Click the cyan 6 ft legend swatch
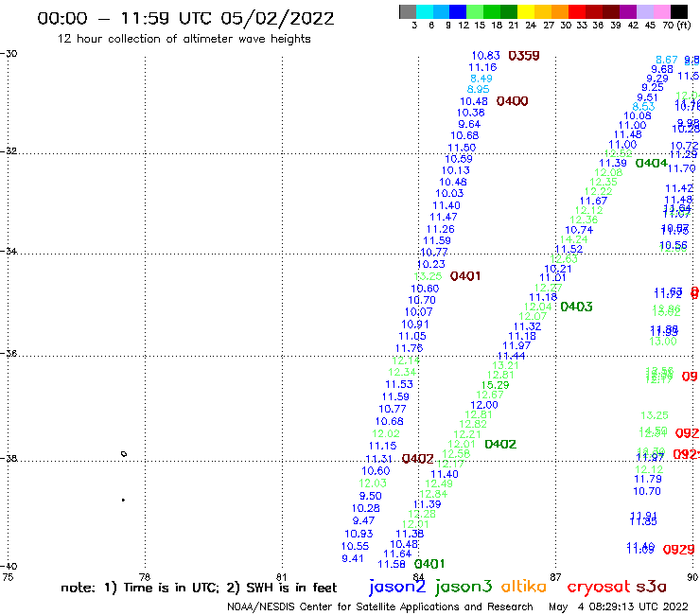This screenshot has width=700, height=615. 425,11
